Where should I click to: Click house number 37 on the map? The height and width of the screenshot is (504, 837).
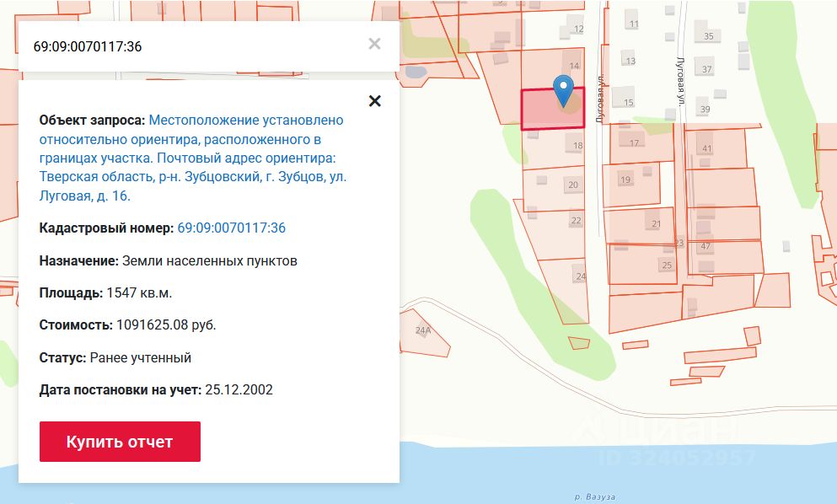coord(706,69)
